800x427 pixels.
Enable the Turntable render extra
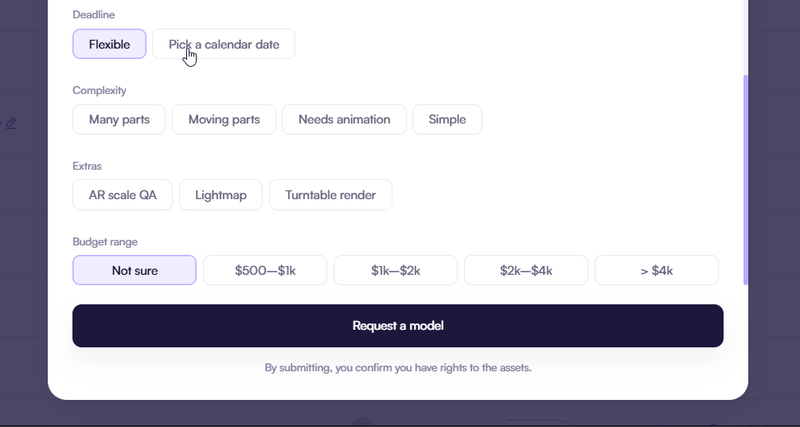point(330,195)
